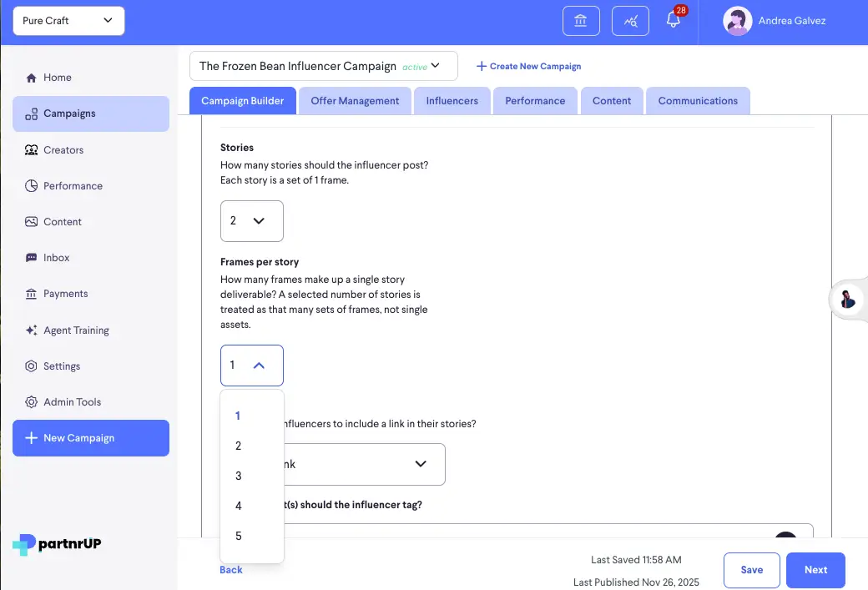Collapse the Frames per story dropdown

tap(252, 366)
